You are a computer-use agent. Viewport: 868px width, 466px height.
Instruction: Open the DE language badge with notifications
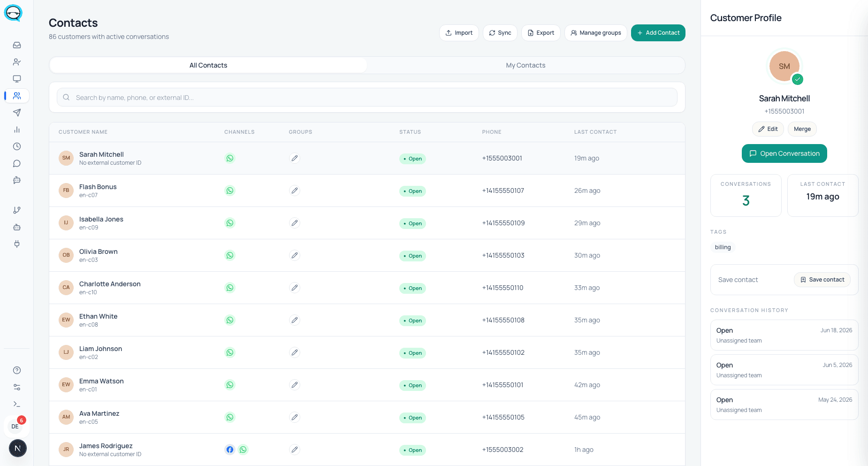click(x=17, y=426)
